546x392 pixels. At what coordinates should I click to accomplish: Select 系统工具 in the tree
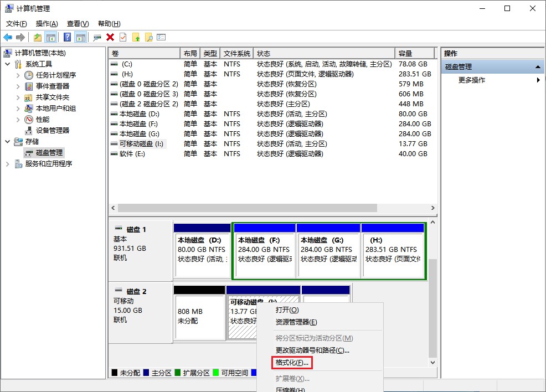pyautogui.click(x=39, y=64)
